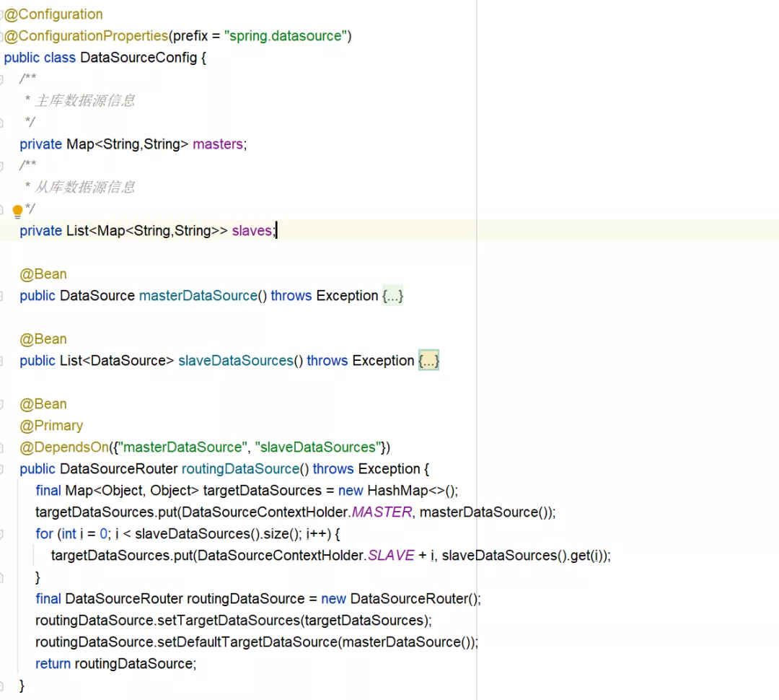Expand the folded masterDataSource method body

point(392,296)
